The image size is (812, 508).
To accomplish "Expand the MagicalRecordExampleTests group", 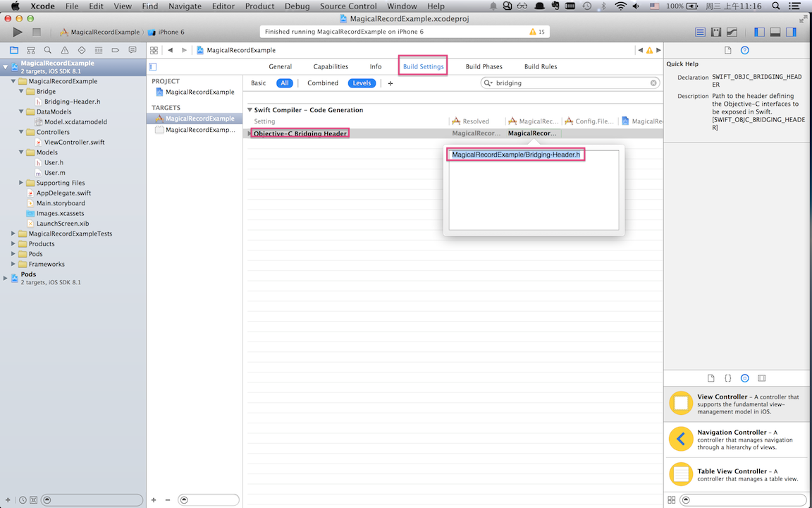I will (x=13, y=234).
